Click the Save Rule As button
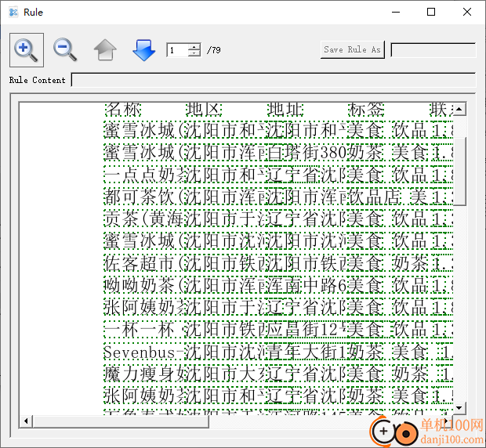Viewport: 486px width, 448px height. point(353,49)
